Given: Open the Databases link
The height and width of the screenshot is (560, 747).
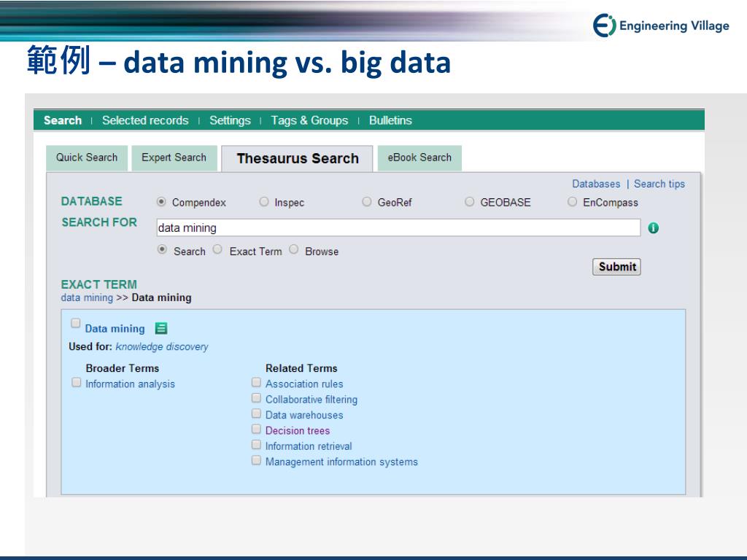Looking at the screenshot, I should (x=596, y=184).
